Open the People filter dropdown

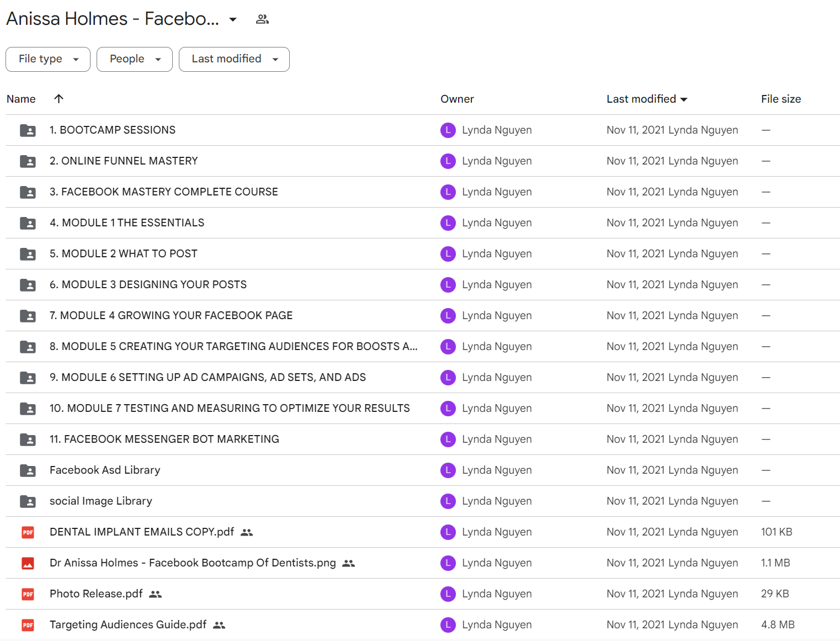click(135, 59)
